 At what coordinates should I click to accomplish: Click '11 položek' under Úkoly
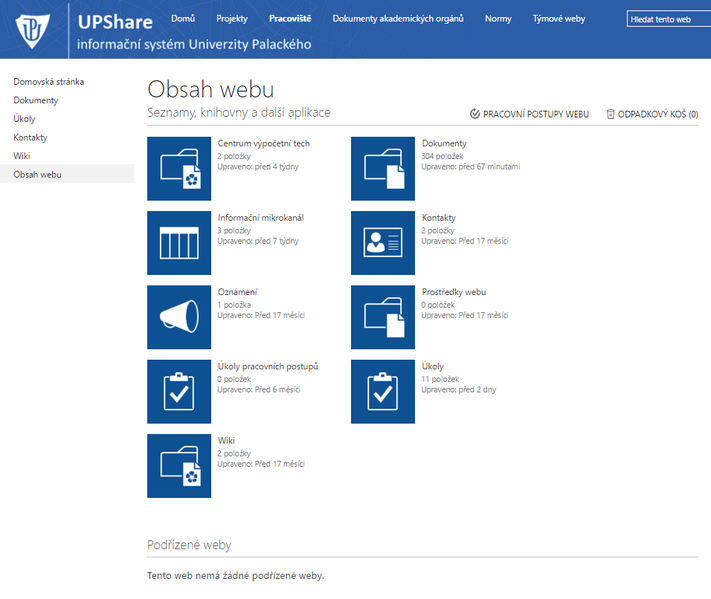(x=440, y=379)
